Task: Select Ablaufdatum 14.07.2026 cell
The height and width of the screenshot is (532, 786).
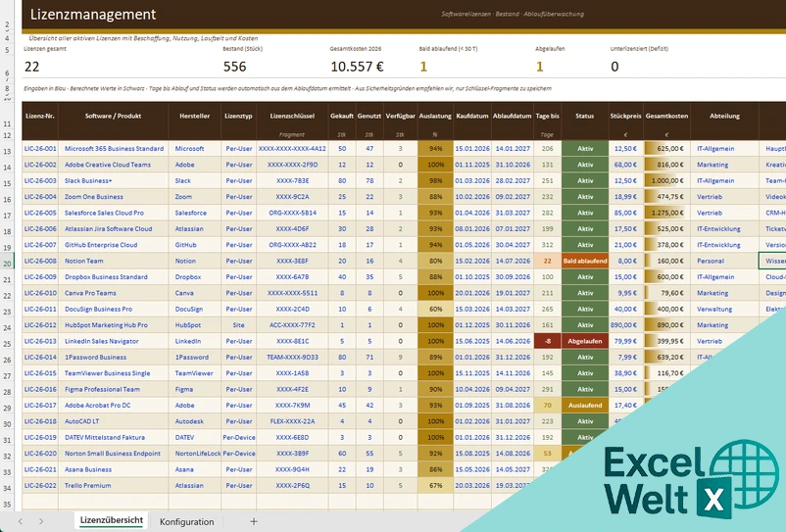Action: pos(513,261)
